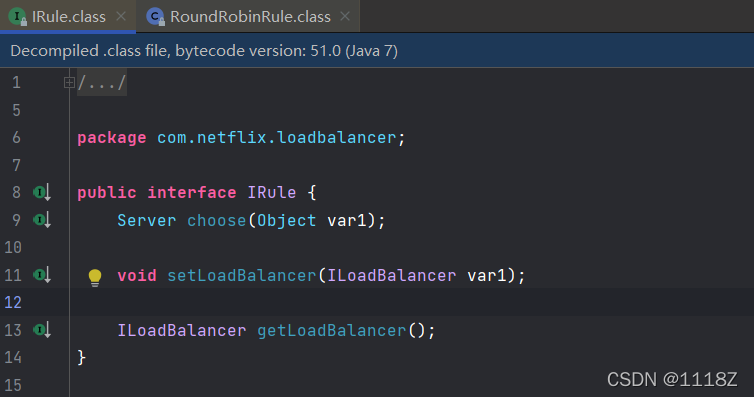Click the implementations gutter icon beside choose method
This screenshot has height=397, width=754.
click(42, 220)
